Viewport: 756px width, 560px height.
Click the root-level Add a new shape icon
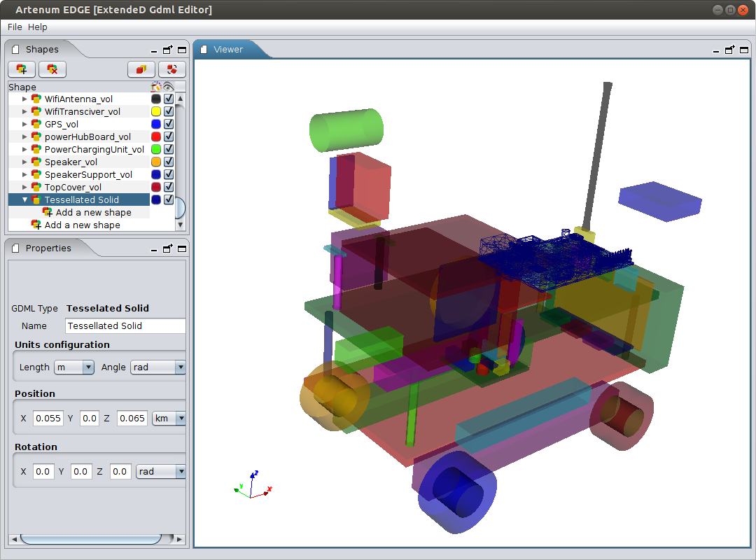[36, 225]
